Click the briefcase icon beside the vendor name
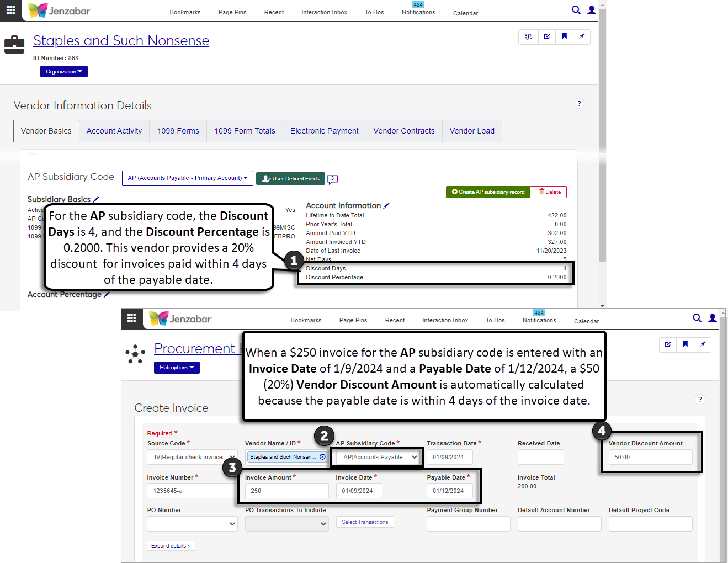 (x=14, y=45)
